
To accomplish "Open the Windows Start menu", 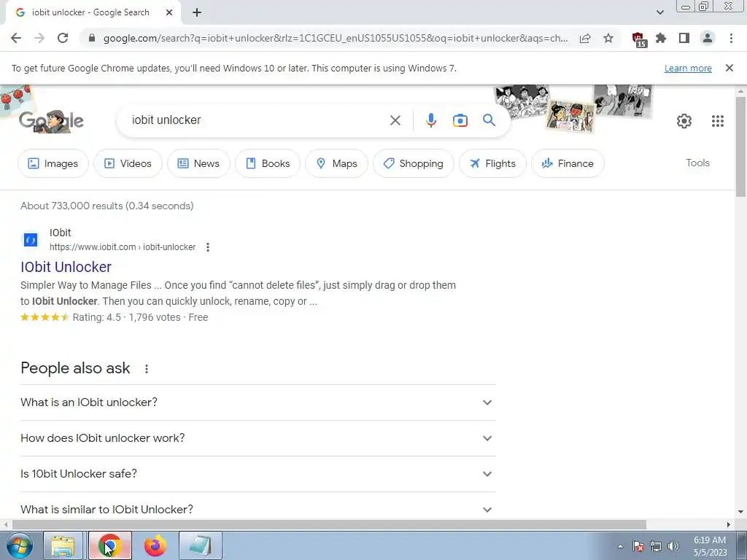I will (19, 545).
